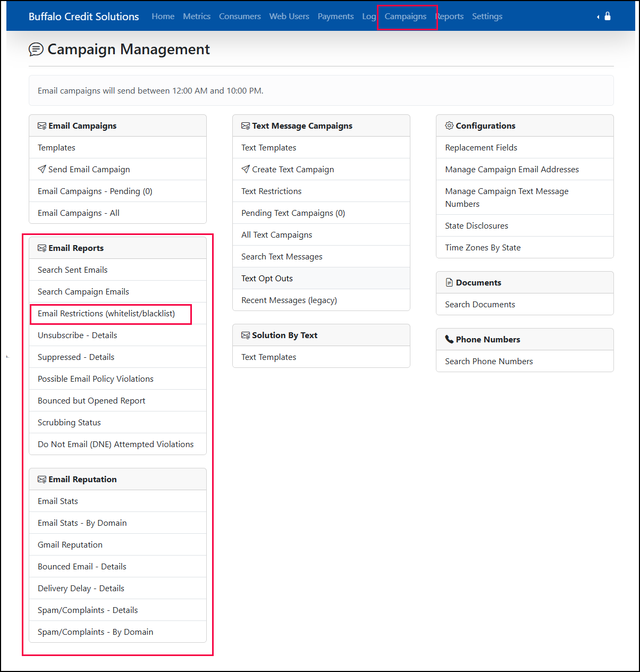The image size is (640, 672).
Task: Open Search Documents
Action: [525, 305]
